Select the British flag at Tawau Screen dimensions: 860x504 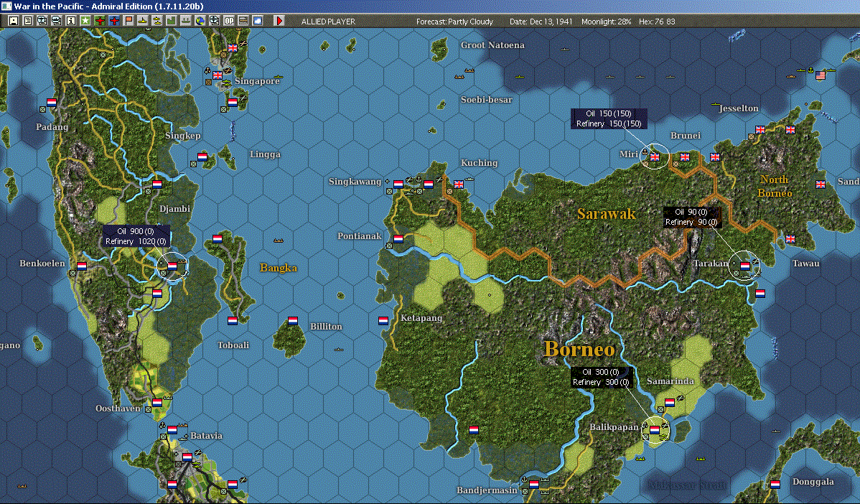click(x=790, y=238)
